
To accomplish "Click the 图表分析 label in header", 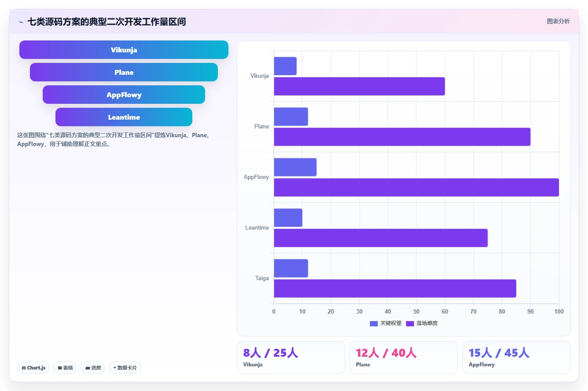I will tap(558, 21).
